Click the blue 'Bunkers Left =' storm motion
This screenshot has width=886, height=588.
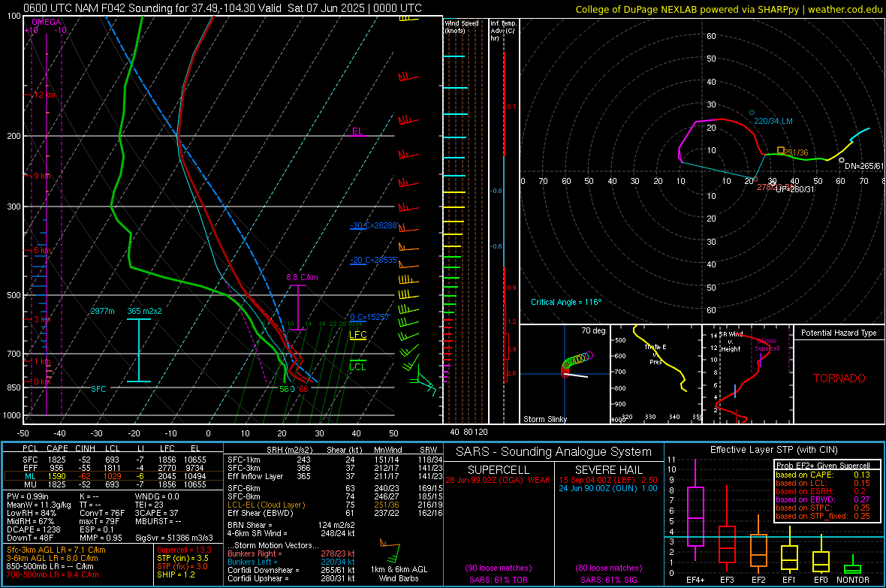click(x=291, y=562)
